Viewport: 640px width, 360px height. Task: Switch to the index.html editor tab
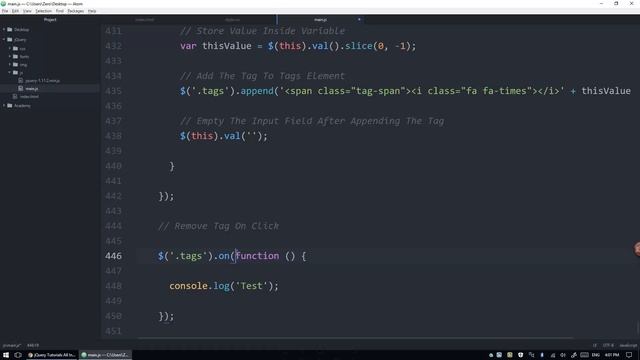[144, 20]
